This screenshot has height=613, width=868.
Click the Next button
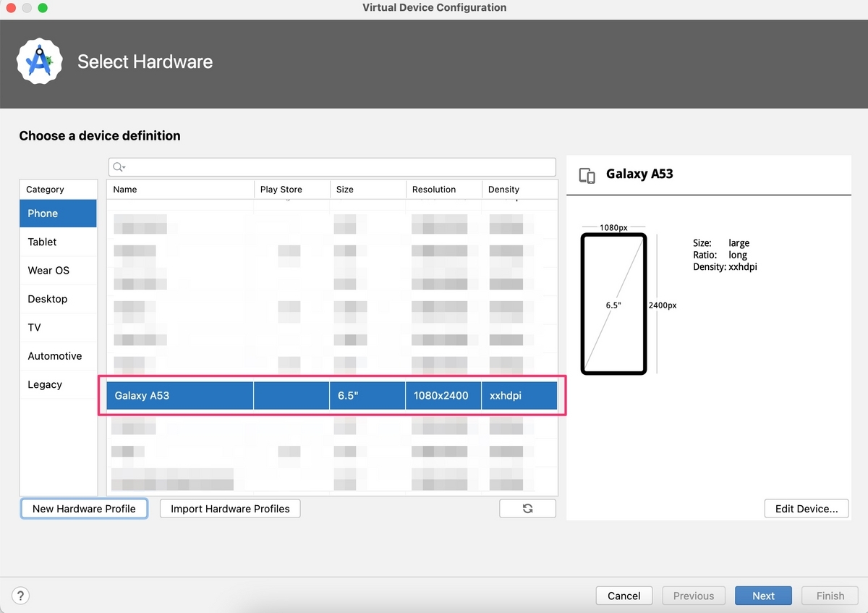(x=763, y=596)
